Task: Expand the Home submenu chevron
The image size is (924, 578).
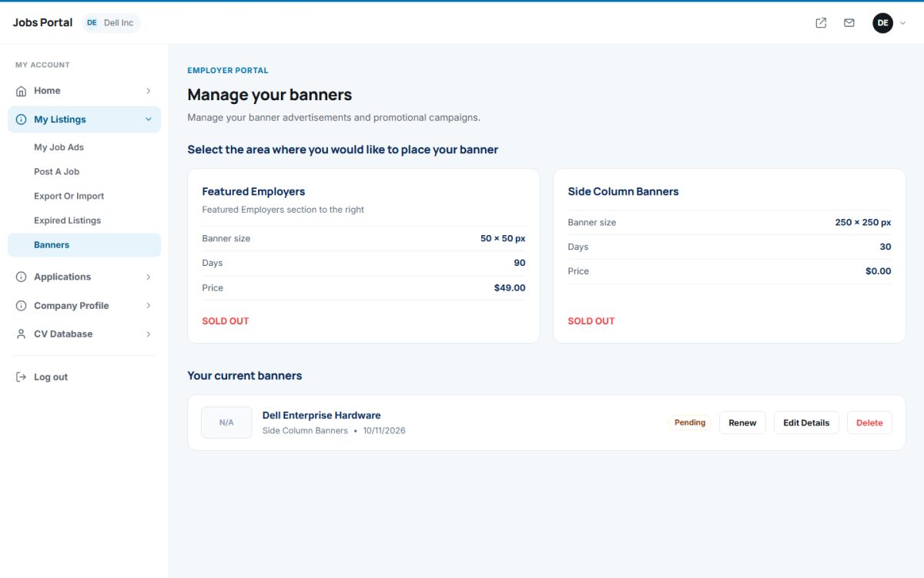Action: coord(149,91)
